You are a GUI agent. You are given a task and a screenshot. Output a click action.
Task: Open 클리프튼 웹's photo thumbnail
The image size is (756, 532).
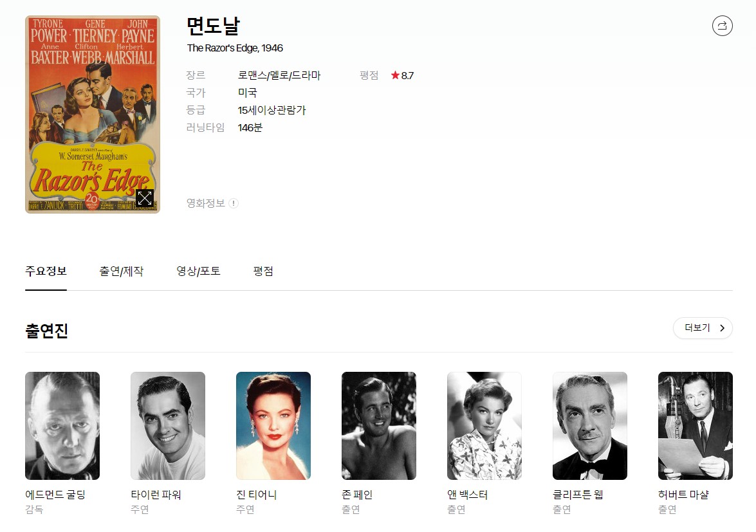pyautogui.click(x=590, y=425)
